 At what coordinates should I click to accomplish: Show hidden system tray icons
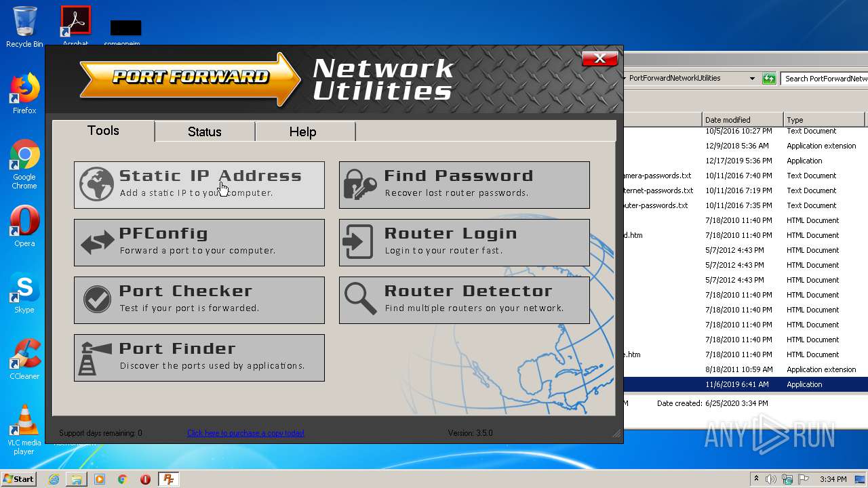(x=757, y=479)
